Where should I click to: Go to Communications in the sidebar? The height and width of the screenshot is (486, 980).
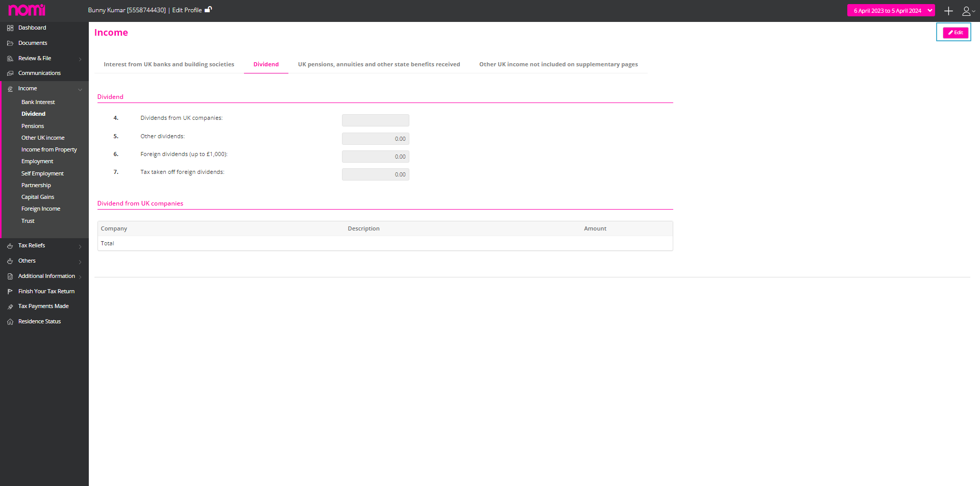tap(39, 73)
